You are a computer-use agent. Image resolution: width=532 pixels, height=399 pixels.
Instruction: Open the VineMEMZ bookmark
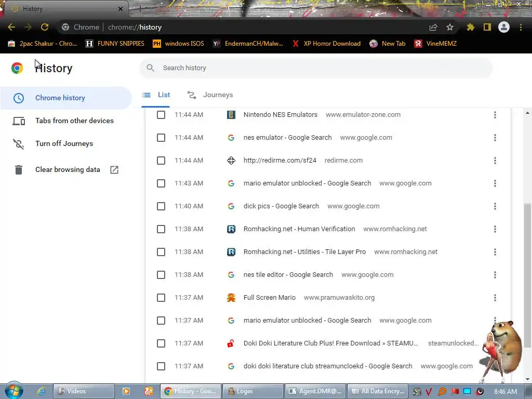(x=436, y=44)
